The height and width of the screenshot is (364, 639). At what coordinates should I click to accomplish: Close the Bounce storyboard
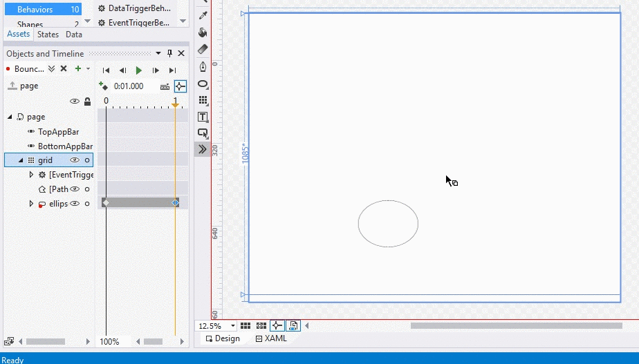pos(64,69)
